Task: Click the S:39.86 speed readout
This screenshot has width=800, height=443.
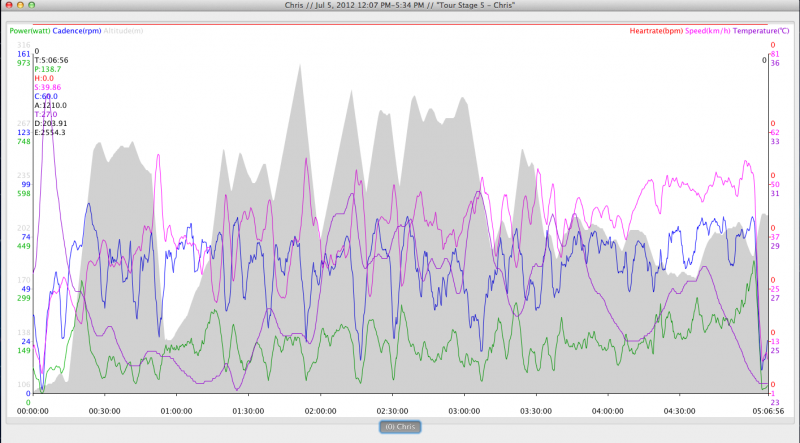Action: 48,87
